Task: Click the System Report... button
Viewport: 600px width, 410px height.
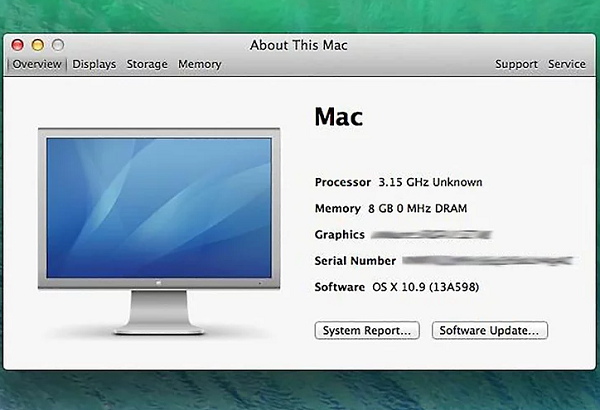Action: click(367, 330)
